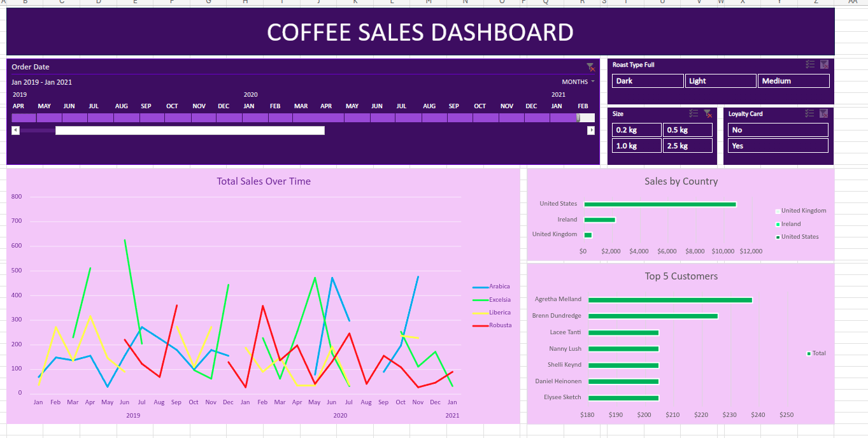The height and width of the screenshot is (438, 868).
Task: Open the MONTHS time level dropdown
Action: coord(577,81)
